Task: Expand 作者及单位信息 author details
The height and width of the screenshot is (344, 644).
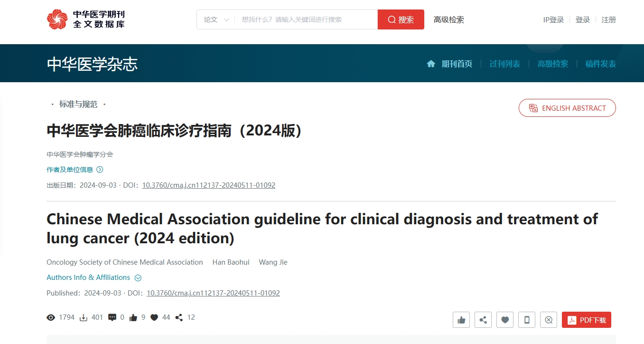Action: pyautogui.click(x=75, y=170)
